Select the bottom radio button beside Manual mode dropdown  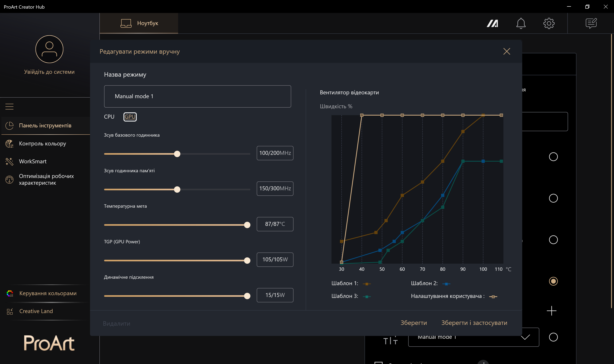[553, 337]
